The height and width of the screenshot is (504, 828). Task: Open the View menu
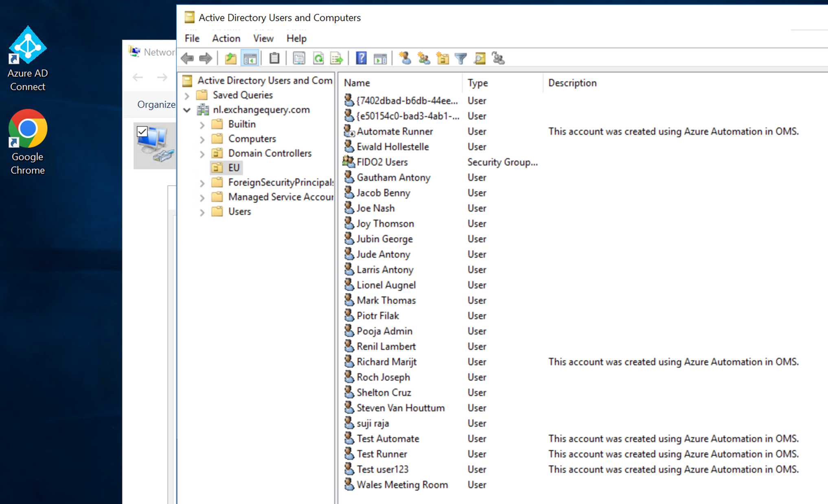[x=263, y=38]
